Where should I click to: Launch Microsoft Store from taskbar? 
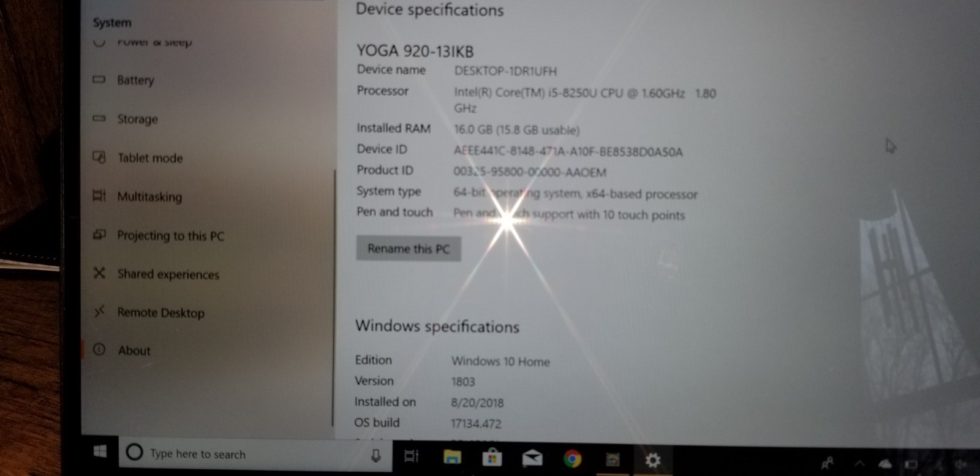tap(492, 458)
